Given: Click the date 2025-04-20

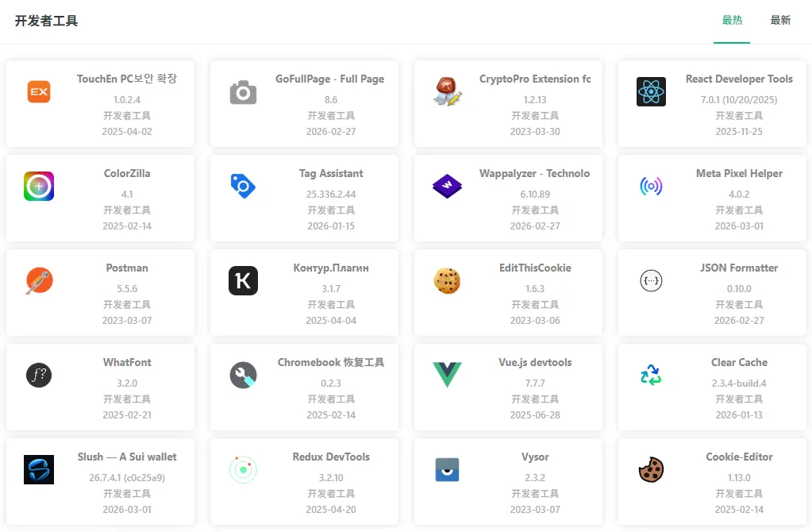Looking at the screenshot, I should 331,509.
